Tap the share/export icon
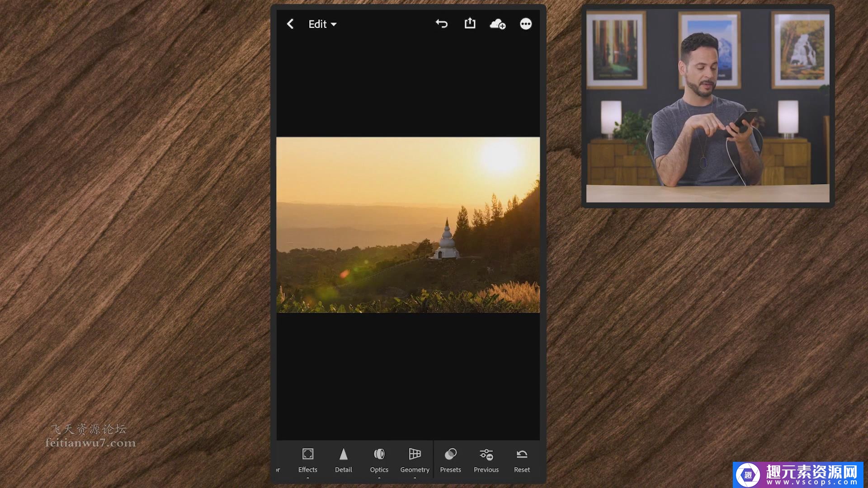 470,23
